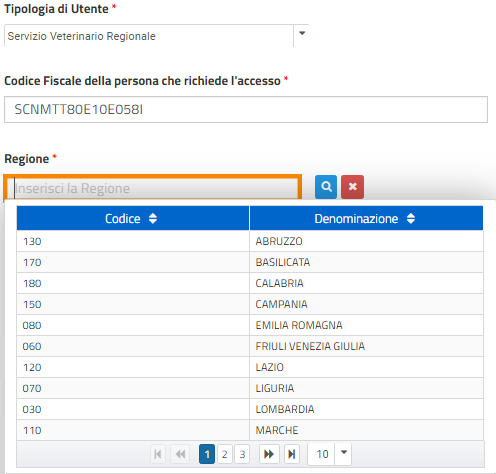The width and height of the screenshot is (496, 474).
Task: Sort the table by the Codice column arrows
Action: coord(153,219)
